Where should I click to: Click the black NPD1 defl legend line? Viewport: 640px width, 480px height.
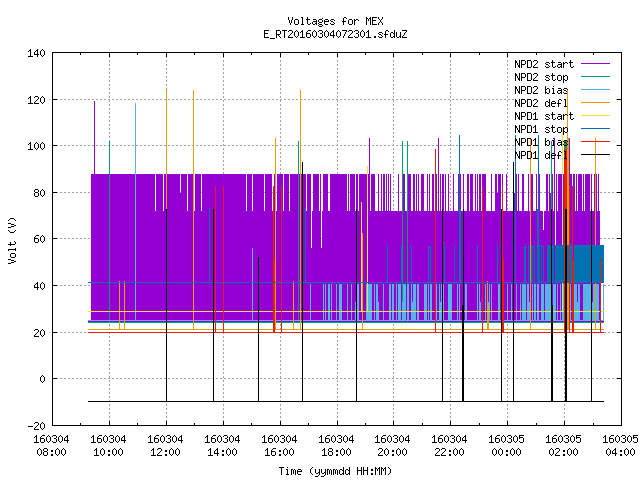pyautogui.click(x=595, y=155)
